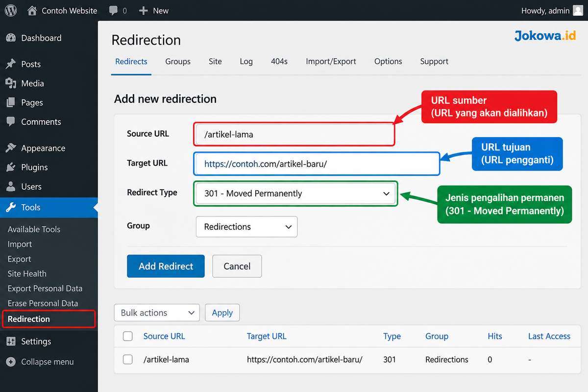Image resolution: width=588 pixels, height=392 pixels.
Task: Click the Users person icon
Action: pyautogui.click(x=11, y=187)
